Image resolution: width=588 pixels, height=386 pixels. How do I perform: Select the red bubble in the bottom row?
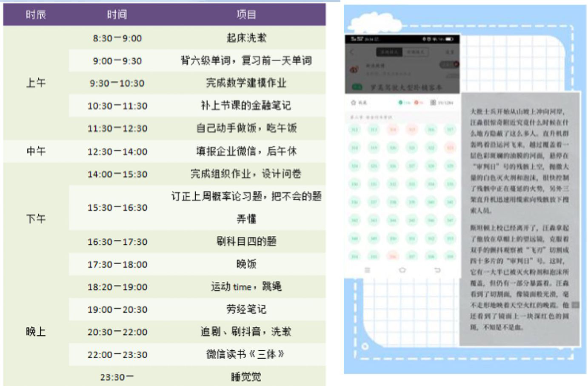coord(393,256)
